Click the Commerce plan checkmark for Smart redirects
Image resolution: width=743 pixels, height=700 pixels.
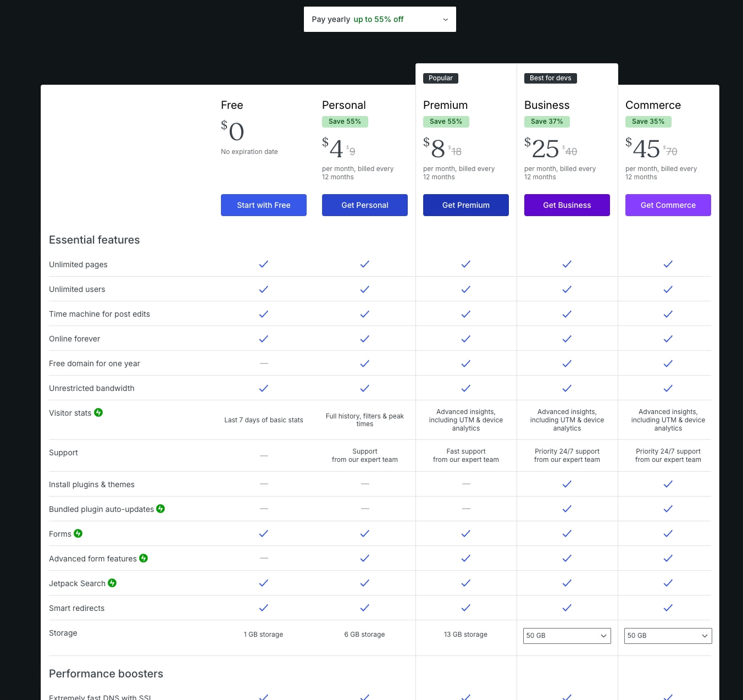point(668,608)
